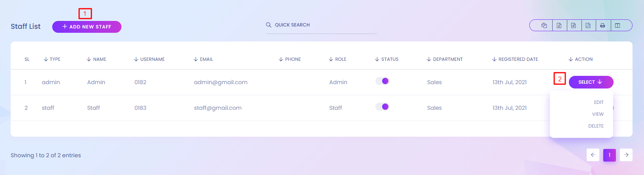
Task: Print the staff list
Action: pos(602,26)
